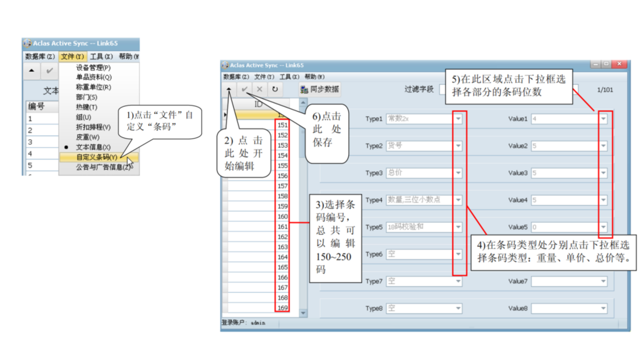644x362 pixels.
Task: Click the 同步数据 sync data button
Action: point(319,89)
